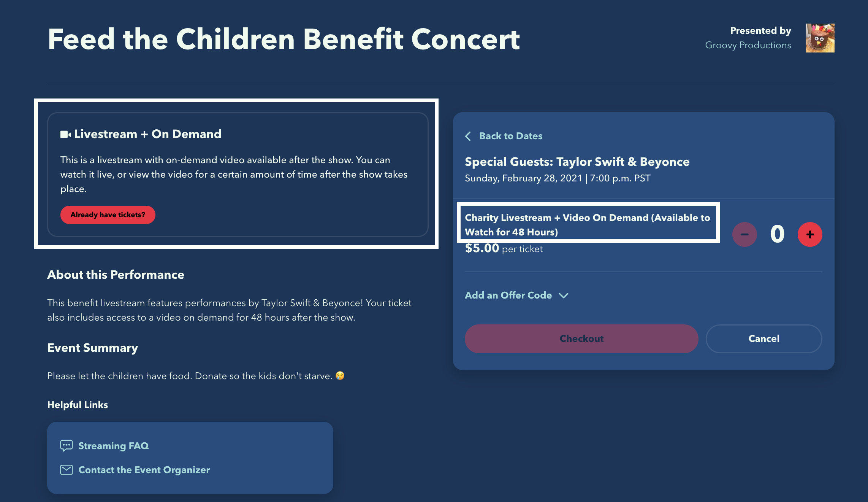Click the Already have tickets? button
The height and width of the screenshot is (502, 868).
point(108,215)
